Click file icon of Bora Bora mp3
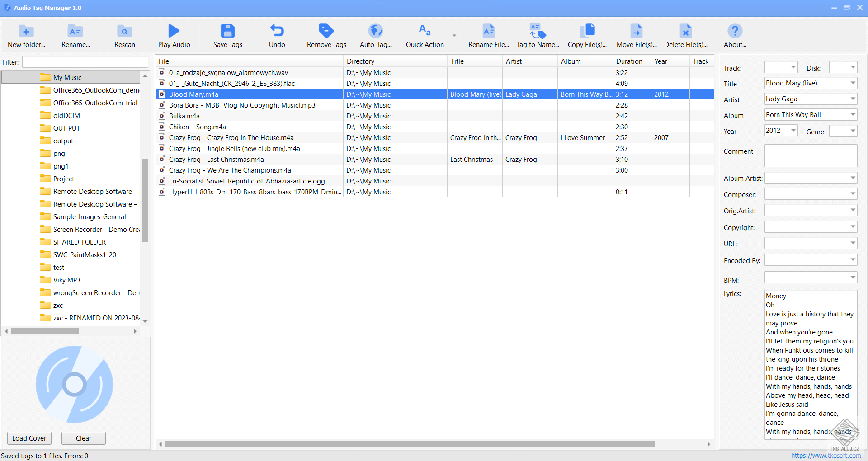Image resolution: width=868 pixels, height=461 pixels. point(162,105)
